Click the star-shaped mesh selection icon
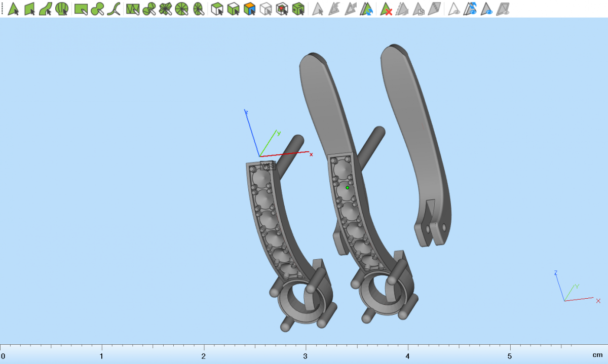This screenshot has height=364, width=608. (166, 9)
